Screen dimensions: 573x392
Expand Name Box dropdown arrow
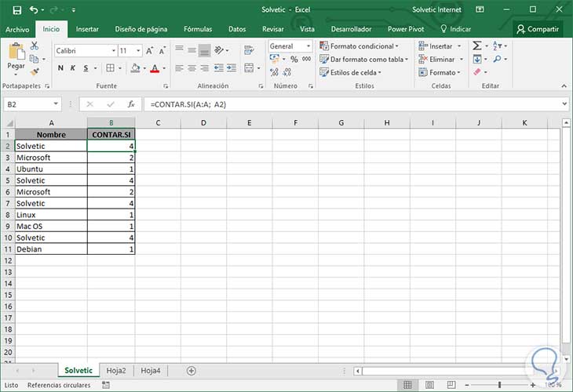[x=56, y=104]
